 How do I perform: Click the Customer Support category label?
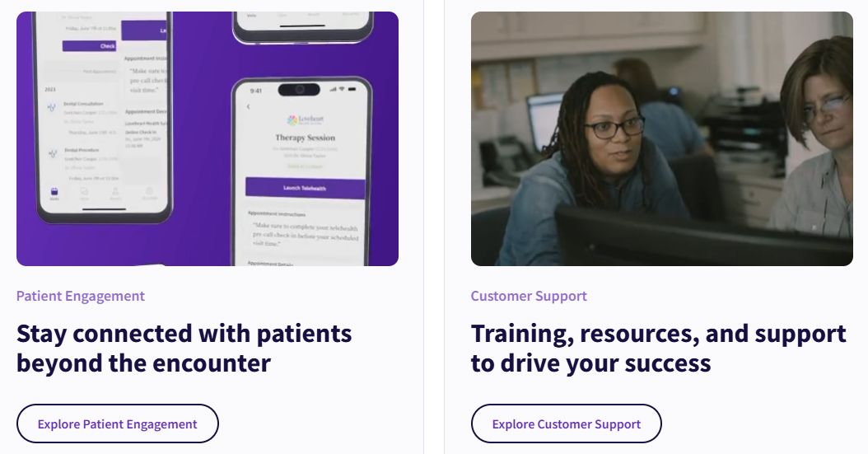[x=529, y=296]
